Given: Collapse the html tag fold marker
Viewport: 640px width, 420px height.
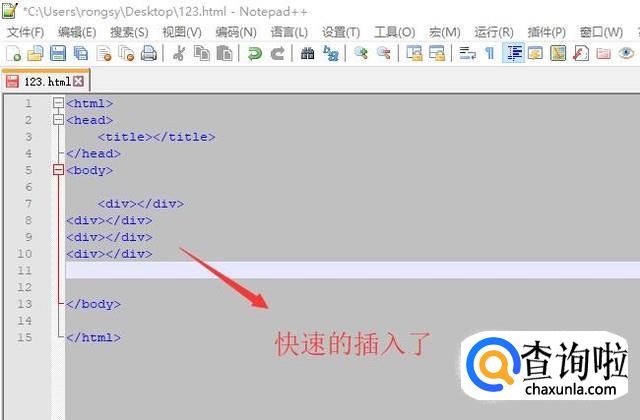Looking at the screenshot, I should pos(58,103).
